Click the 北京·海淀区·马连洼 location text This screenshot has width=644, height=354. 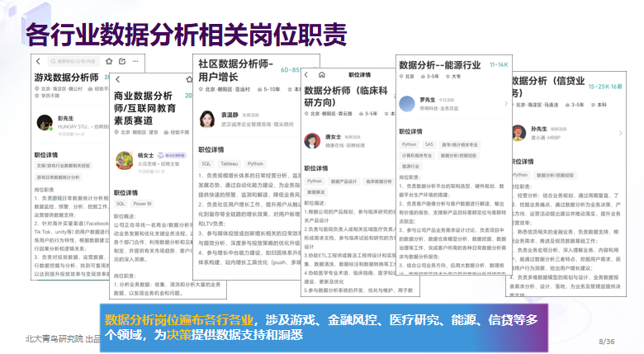point(537,105)
